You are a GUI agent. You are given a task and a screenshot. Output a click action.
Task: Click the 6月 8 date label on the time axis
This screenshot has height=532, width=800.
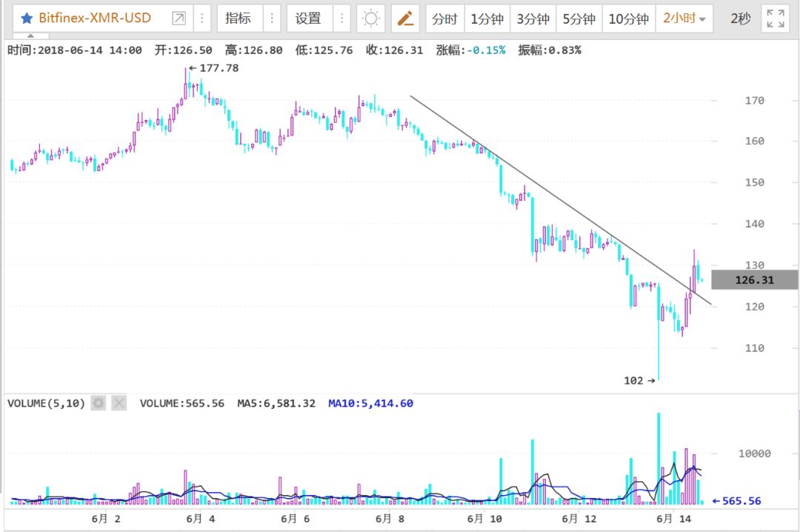coord(390,519)
